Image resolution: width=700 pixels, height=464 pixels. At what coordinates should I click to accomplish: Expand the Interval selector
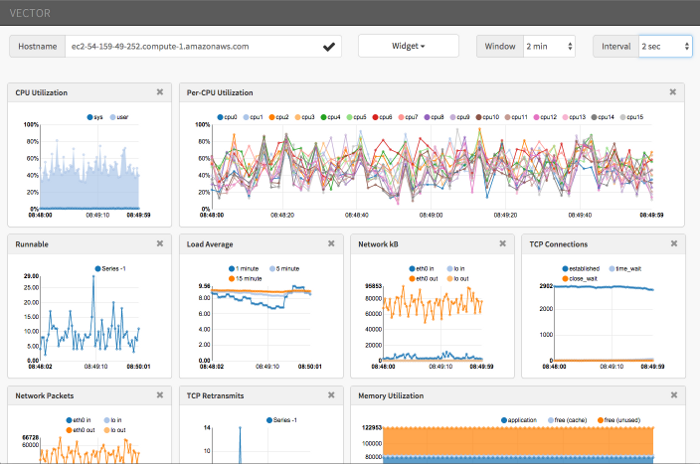[664, 46]
